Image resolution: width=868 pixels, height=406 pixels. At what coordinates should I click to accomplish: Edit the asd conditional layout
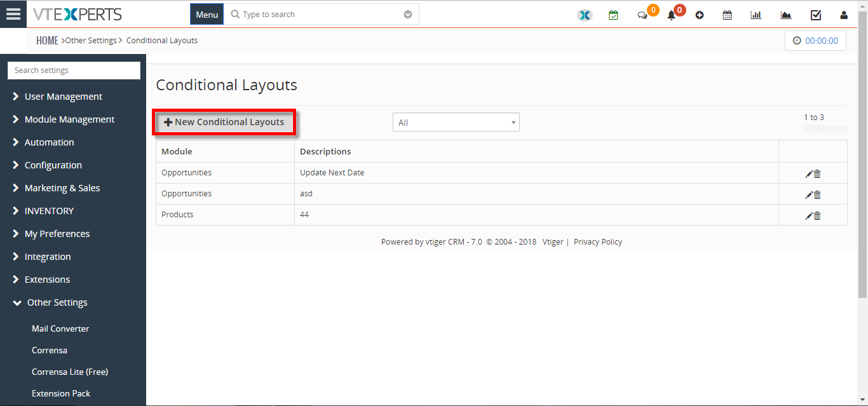tap(809, 195)
